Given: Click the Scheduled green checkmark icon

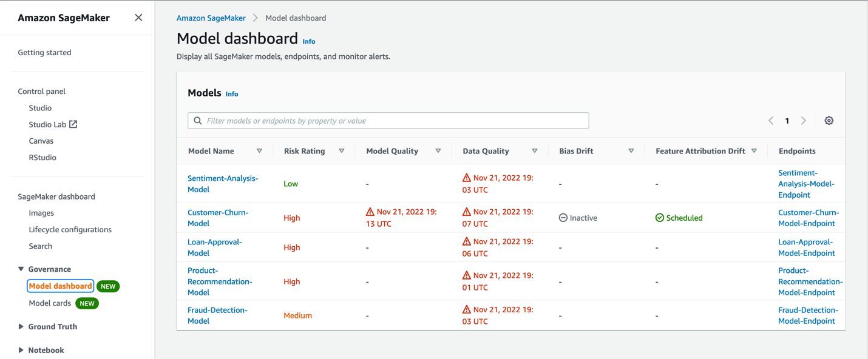Looking at the screenshot, I should tap(660, 218).
